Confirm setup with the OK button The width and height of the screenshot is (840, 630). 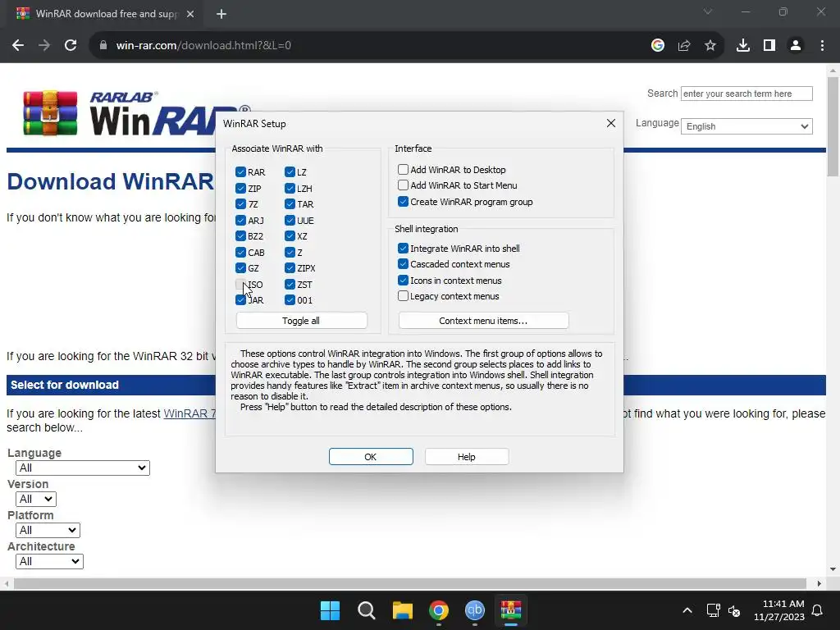click(371, 456)
